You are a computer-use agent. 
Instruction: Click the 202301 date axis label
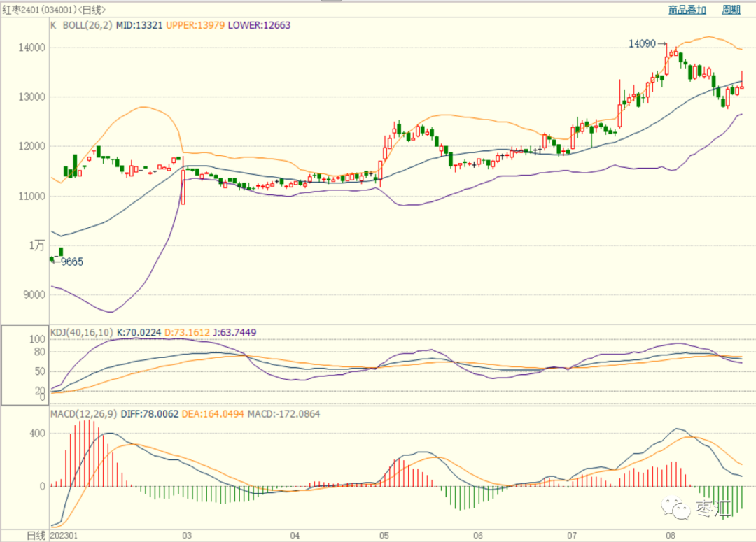pos(64,535)
